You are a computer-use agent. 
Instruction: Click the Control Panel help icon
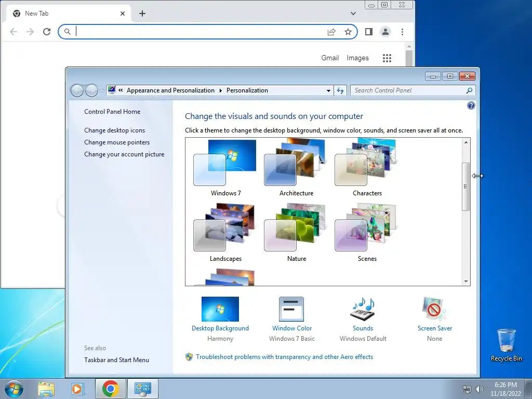point(471,105)
